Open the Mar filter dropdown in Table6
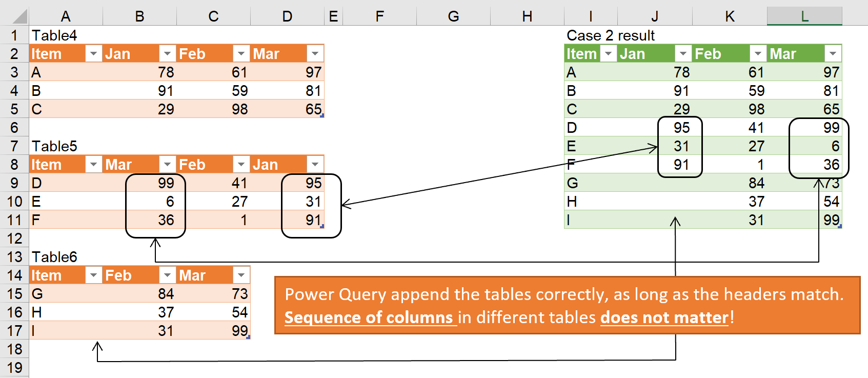The width and height of the screenshot is (868, 378). [241, 275]
